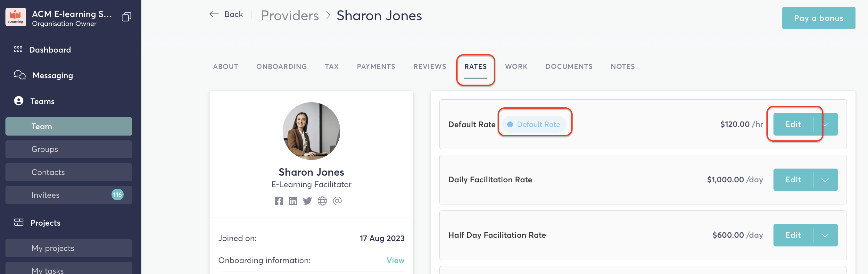Click the 17 Aug 2023 joined date
868x274 pixels.
382,238
